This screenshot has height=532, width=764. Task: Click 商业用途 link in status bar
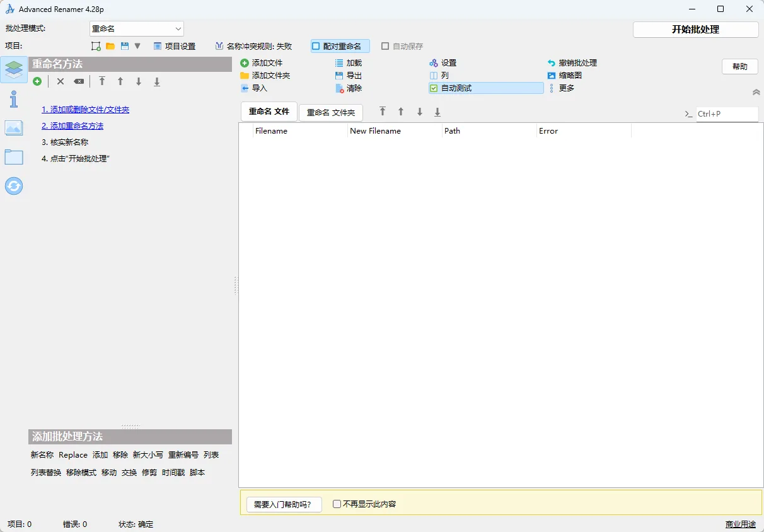[x=741, y=524]
